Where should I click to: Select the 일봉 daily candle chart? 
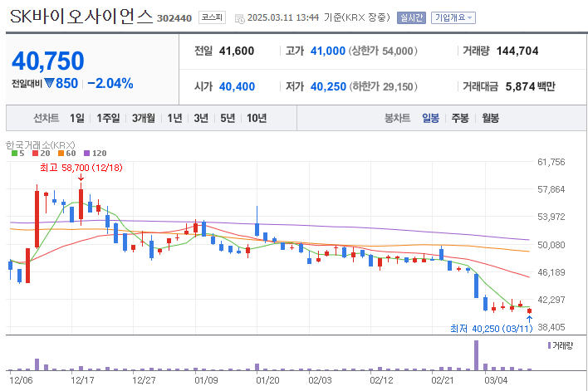pyautogui.click(x=430, y=118)
